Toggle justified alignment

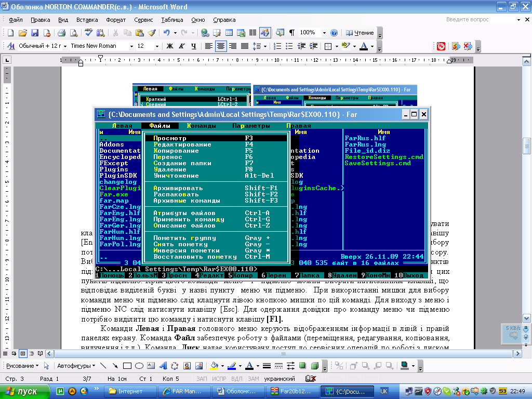[x=244, y=46]
